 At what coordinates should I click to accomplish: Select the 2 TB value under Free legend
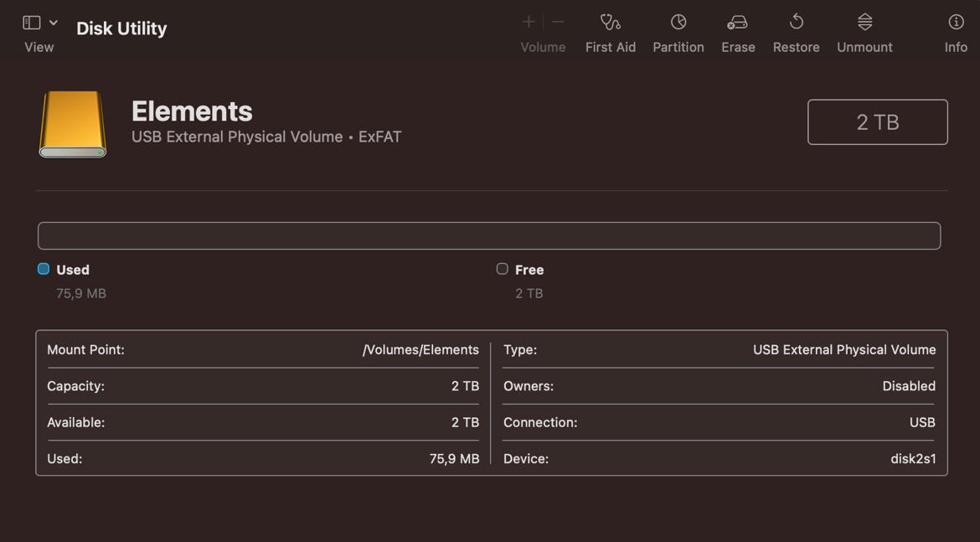(x=529, y=293)
